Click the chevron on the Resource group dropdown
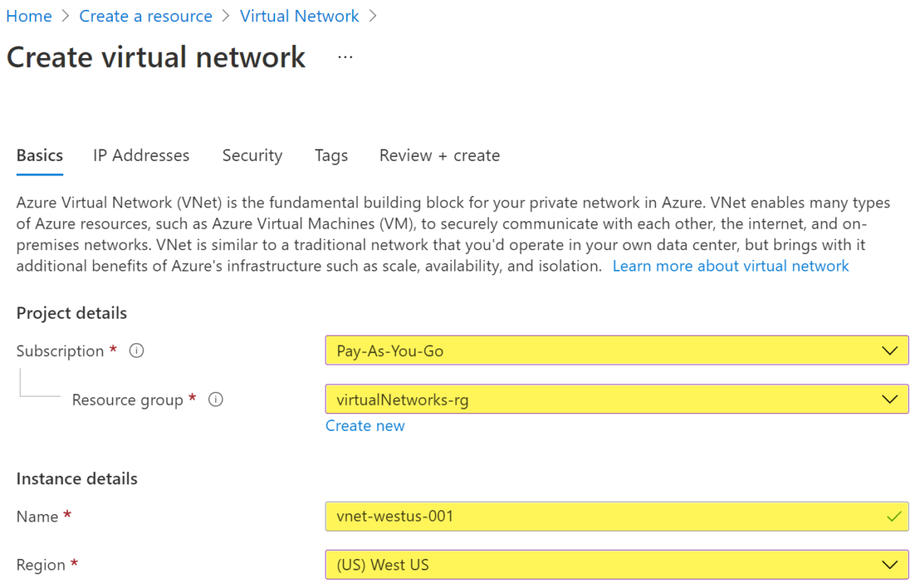 point(889,399)
